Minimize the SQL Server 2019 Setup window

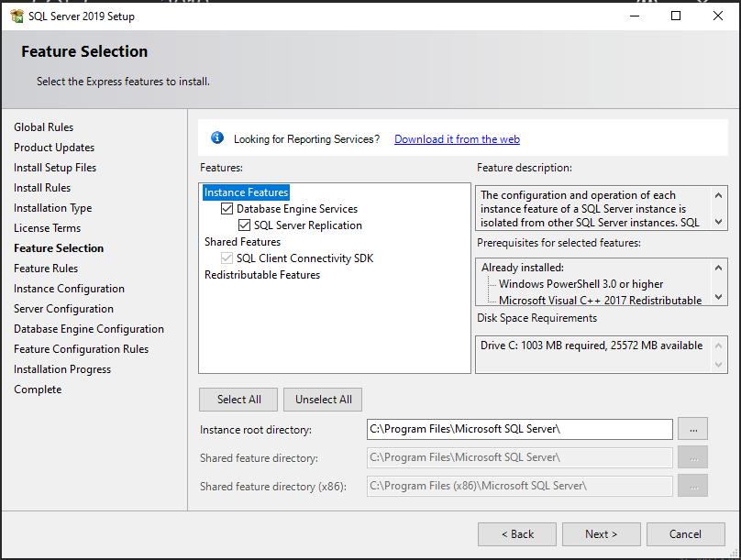point(635,16)
